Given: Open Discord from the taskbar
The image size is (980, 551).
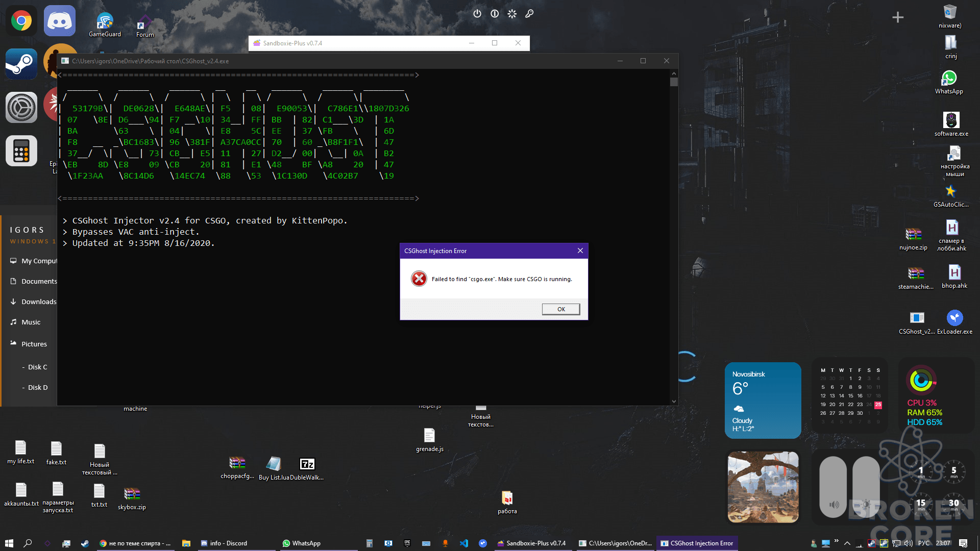Looking at the screenshot, I should pos(228,543).
